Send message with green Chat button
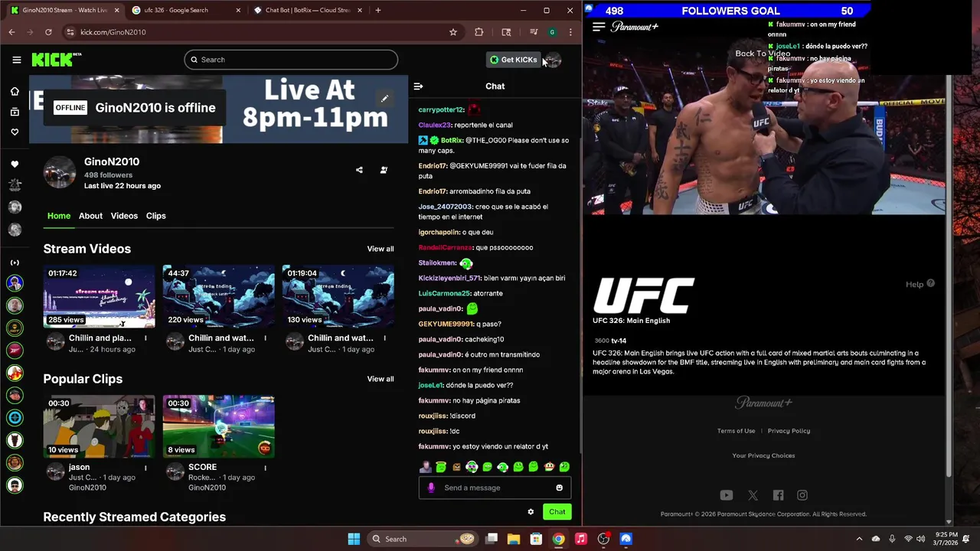The width and height of the screenshot is (980, 551). [557, 512]
